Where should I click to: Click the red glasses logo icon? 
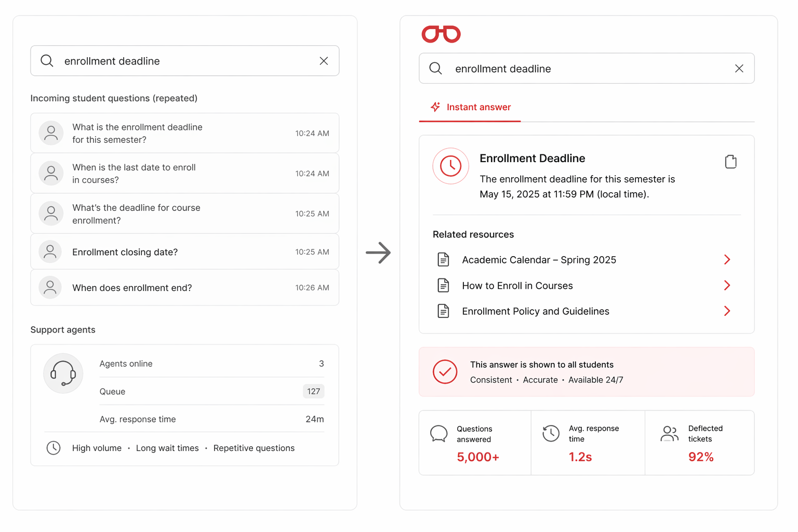(441, 34)
